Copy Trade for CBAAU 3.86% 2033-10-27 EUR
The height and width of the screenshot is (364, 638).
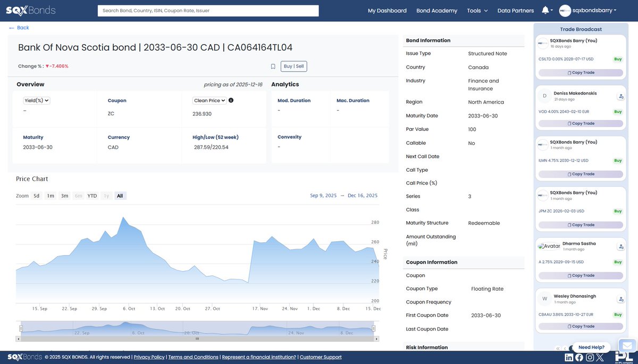(x=581, y=326)
